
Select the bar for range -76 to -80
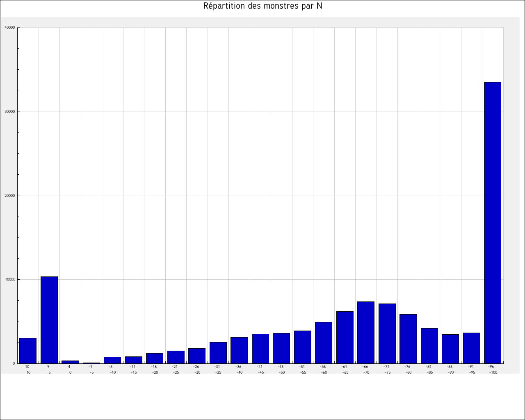pos(408,339)
